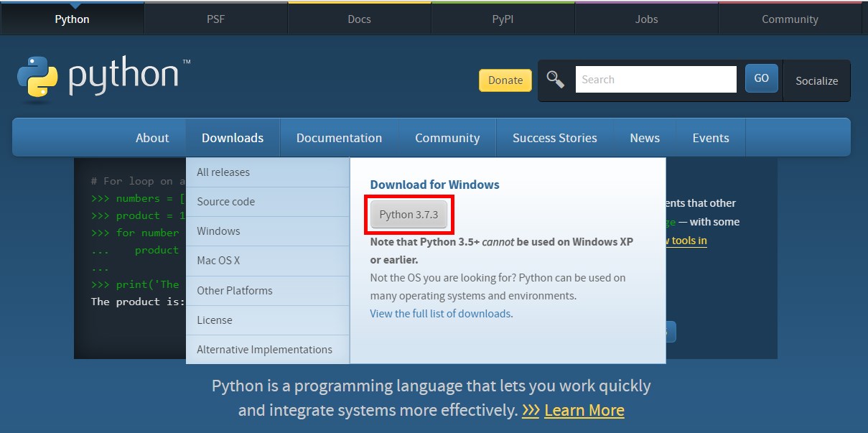Click the triple-arrow icon before Learn More
The height and width of the screenshot is (433, 868).
pos(531,411)
